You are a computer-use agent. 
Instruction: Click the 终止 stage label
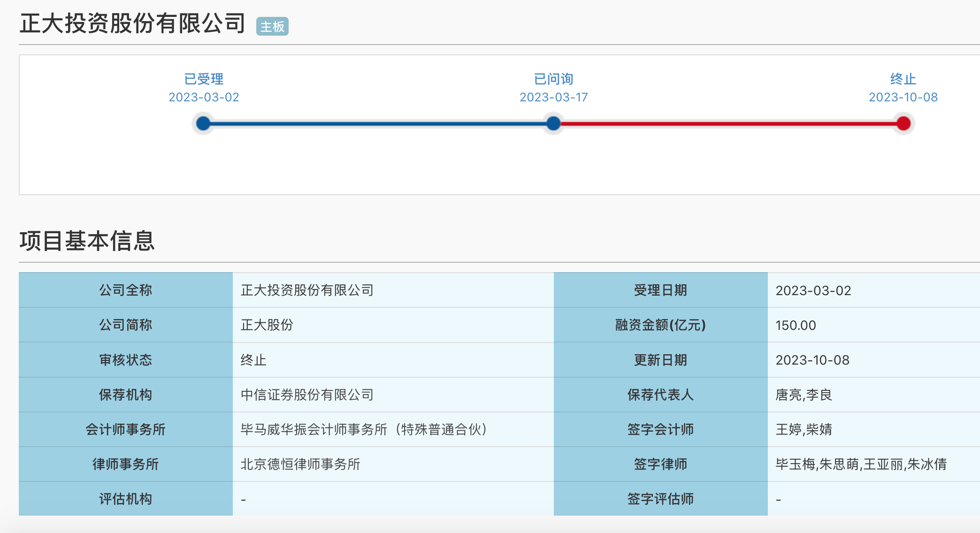point(903,79)
